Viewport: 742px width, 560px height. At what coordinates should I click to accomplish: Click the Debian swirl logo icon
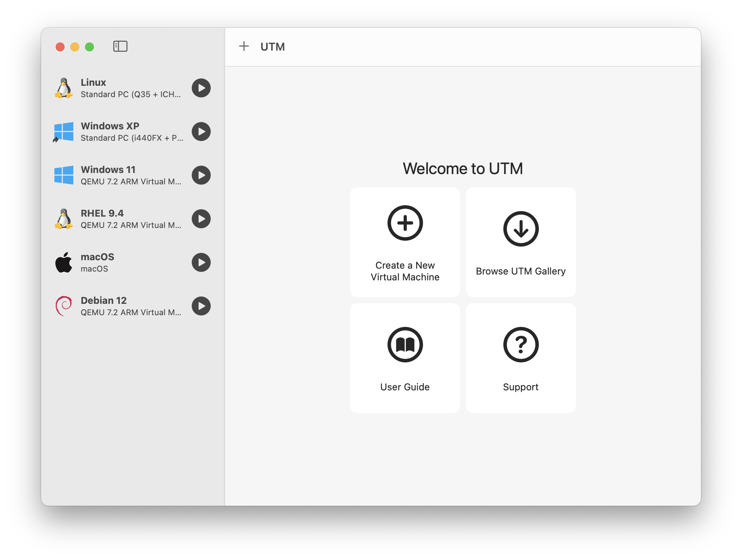point(64,306)
